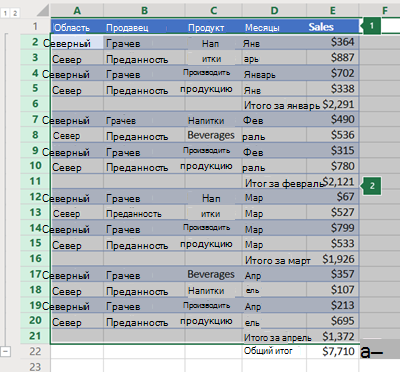Collapse the outline group at row 22
Image resolution: width=400 pixels, height=372 pixels.
(x=6, y=351)
